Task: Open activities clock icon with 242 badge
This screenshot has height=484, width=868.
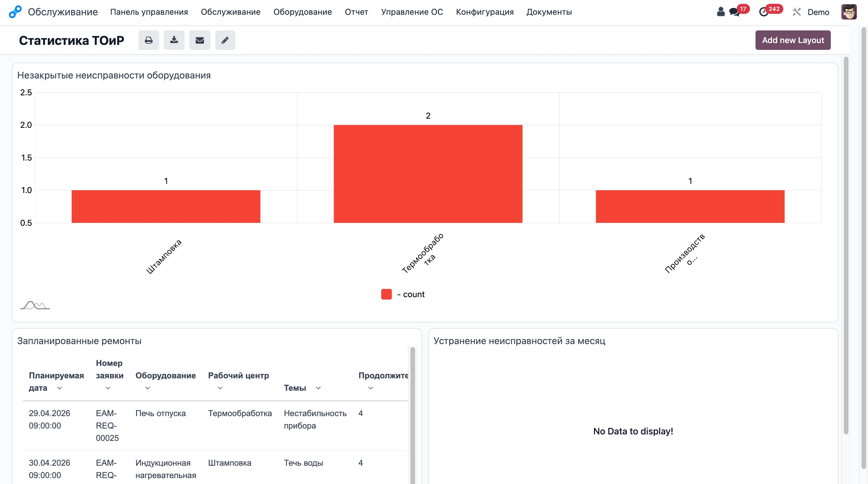Action: [x=763, y=12]
